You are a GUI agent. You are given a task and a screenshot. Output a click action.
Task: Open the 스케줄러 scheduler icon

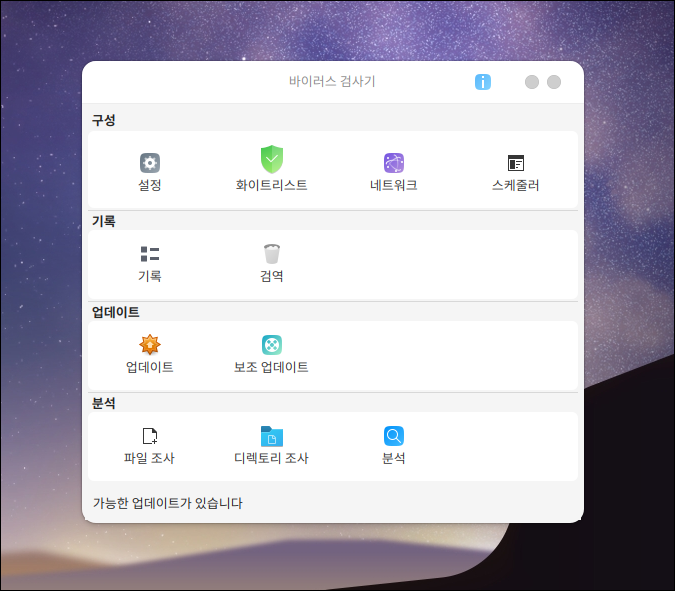click(516, 163)
